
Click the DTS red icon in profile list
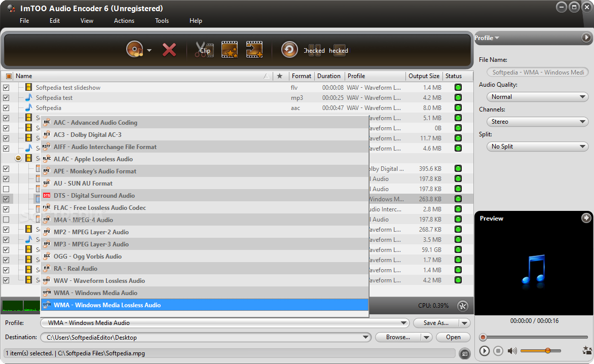[47, 196]
